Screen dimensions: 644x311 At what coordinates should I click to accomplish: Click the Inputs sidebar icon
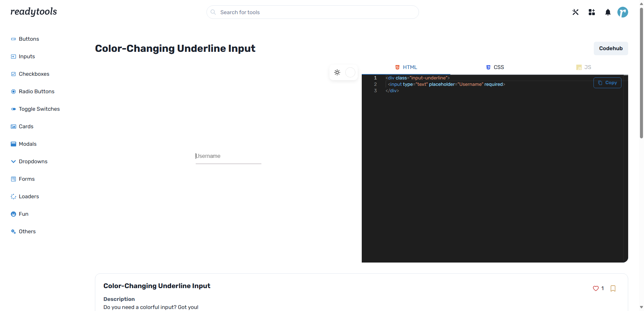pyautogui.click(x=13, y=57)
